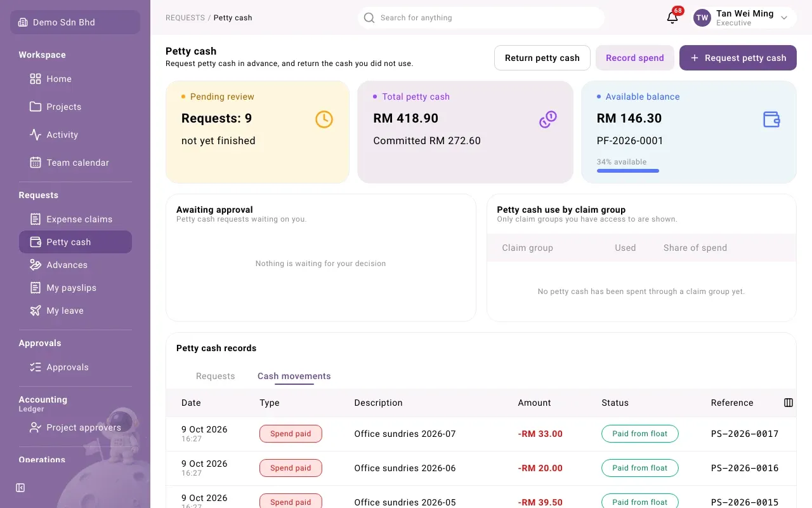
Task: Click the Home grid icon in sidebar
Action: click(x=36, y=79)
